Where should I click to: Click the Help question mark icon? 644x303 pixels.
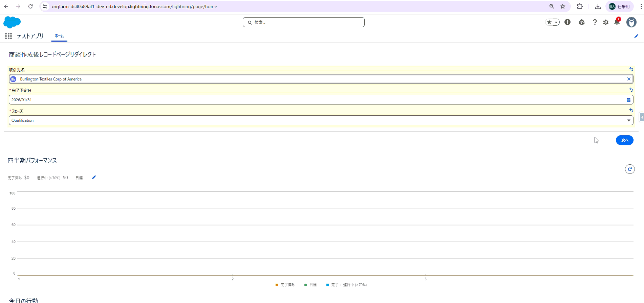pyautogui.click(x=595, y=22)
